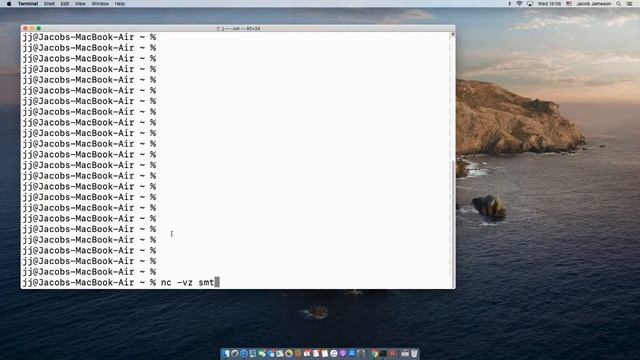The height and width of the screenshot is (360, 640).
Task: Click the date and time in the menu bar
Action: click(549, 4)
